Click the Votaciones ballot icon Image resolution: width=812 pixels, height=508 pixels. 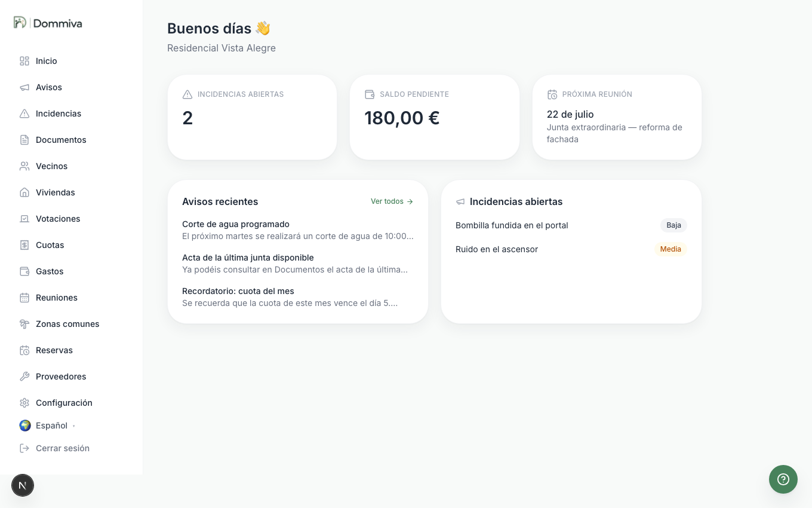point(24,219)
